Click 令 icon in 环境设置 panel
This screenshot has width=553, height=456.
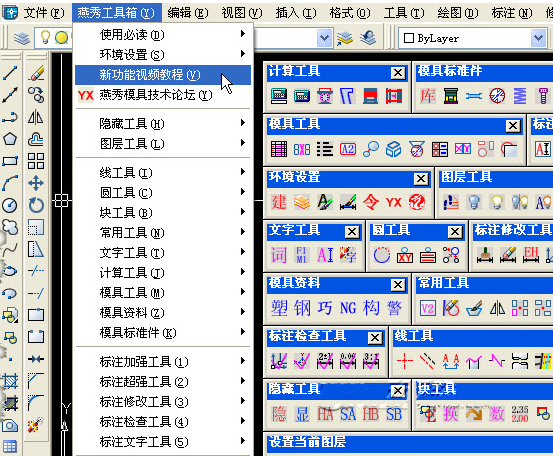pos(371,202)
